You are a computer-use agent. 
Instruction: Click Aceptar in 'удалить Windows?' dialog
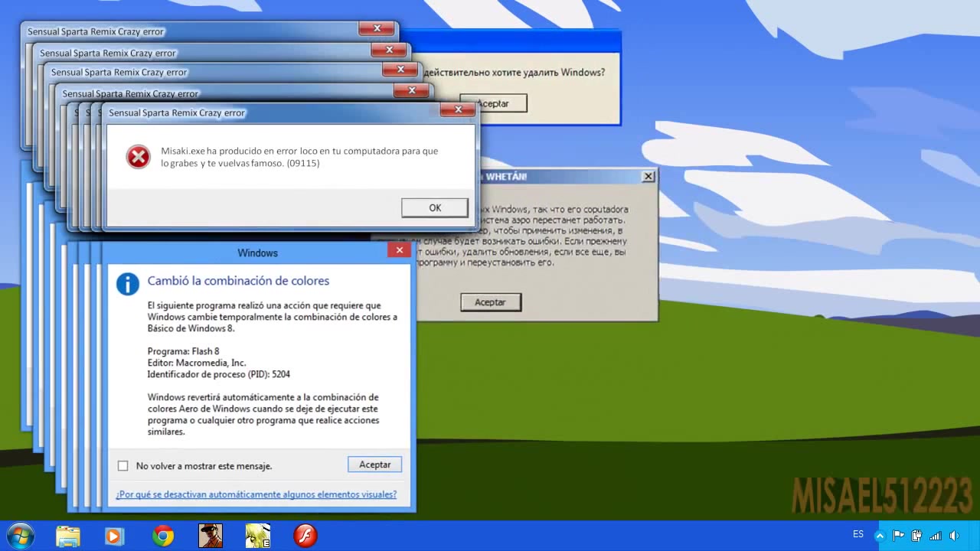tap(493, 103)
